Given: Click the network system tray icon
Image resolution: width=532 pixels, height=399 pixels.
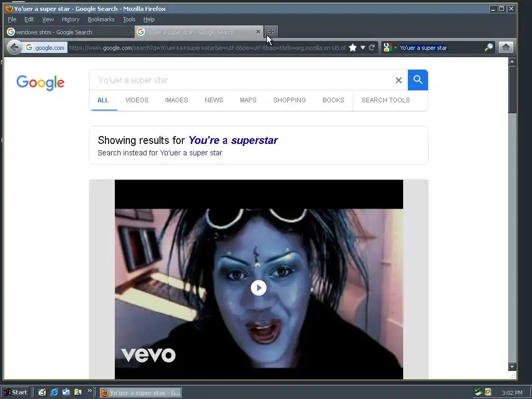Looking at the screenshot, I should click(x=478, y=392).
